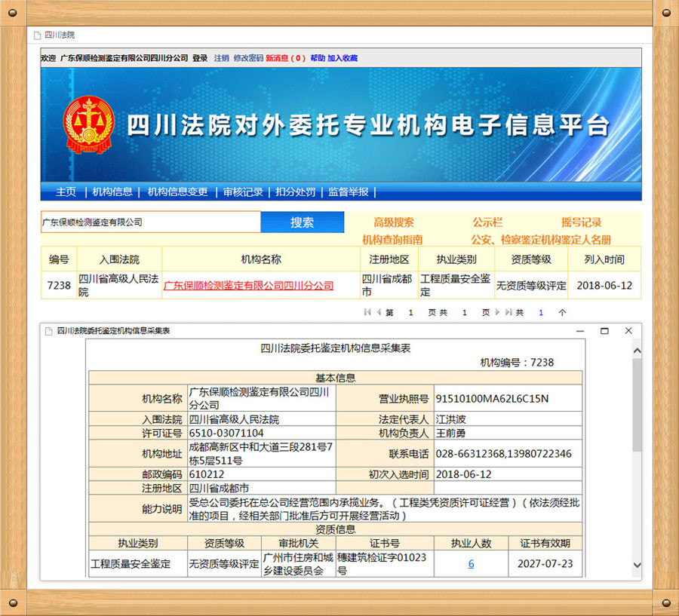The width and height of the screenshot is (679, 616).
Task: Click result row number 7238
Action: (x=59, y=286)
